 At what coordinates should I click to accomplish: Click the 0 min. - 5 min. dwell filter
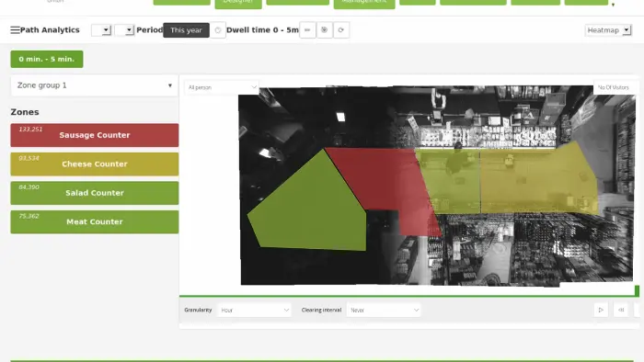(47, 59)
